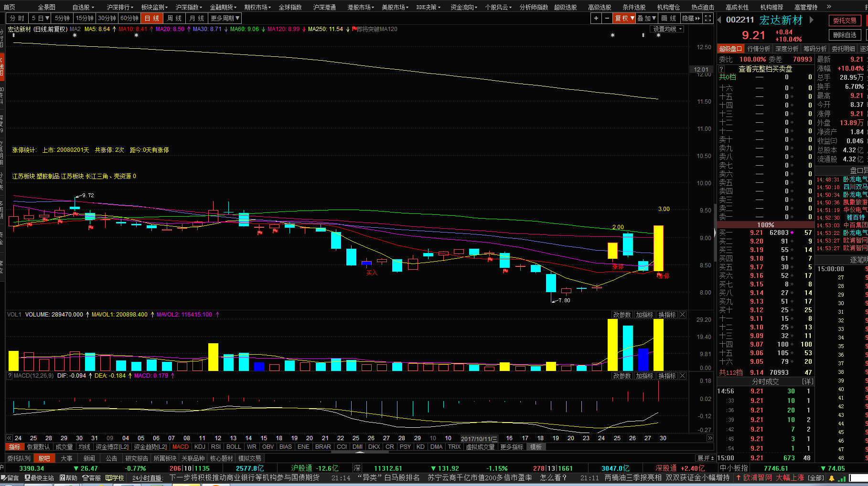This screenshot has width=868, height=486.
Task: Go to next stock with right arrow
Action: click(x=811, y=20)
